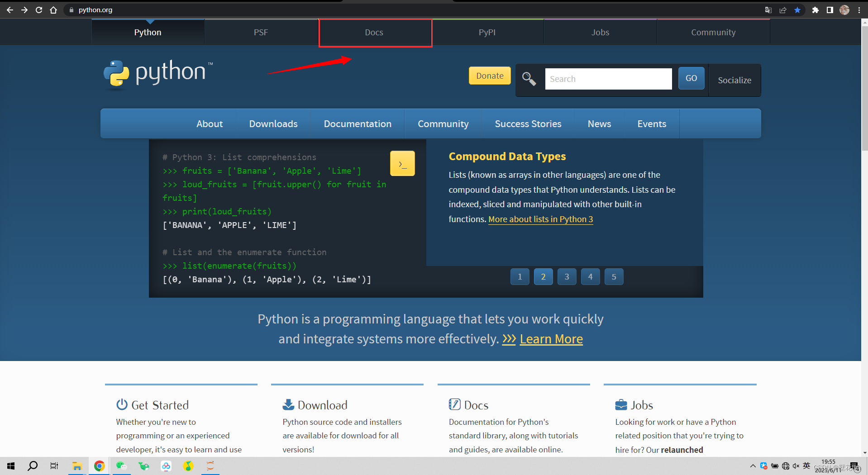
Task: Click the Docs pencil page icon
Action: pyautogui.click(x=454, y=404)
